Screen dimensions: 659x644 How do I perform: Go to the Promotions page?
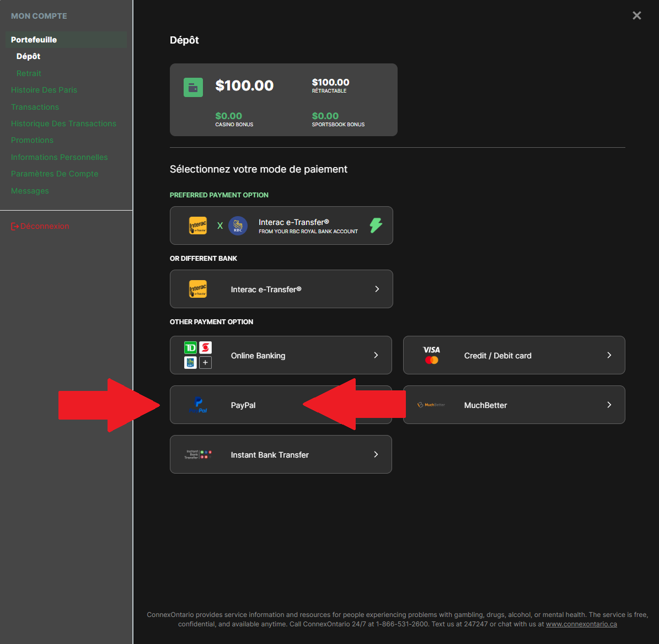click(32, 140)
